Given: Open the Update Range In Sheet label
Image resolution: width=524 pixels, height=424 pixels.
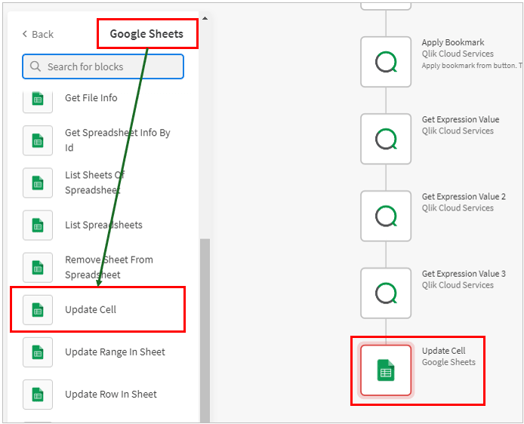Looking at the screenshot, I should click(115, 352).
